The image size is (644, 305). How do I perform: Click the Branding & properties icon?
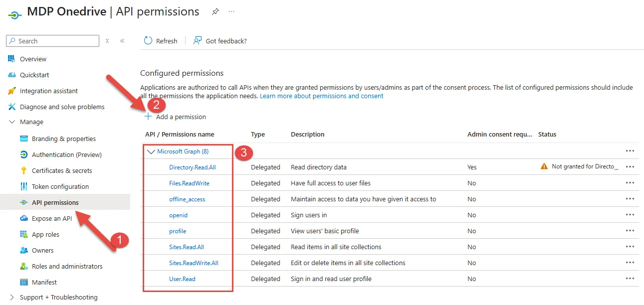(23, 139)
